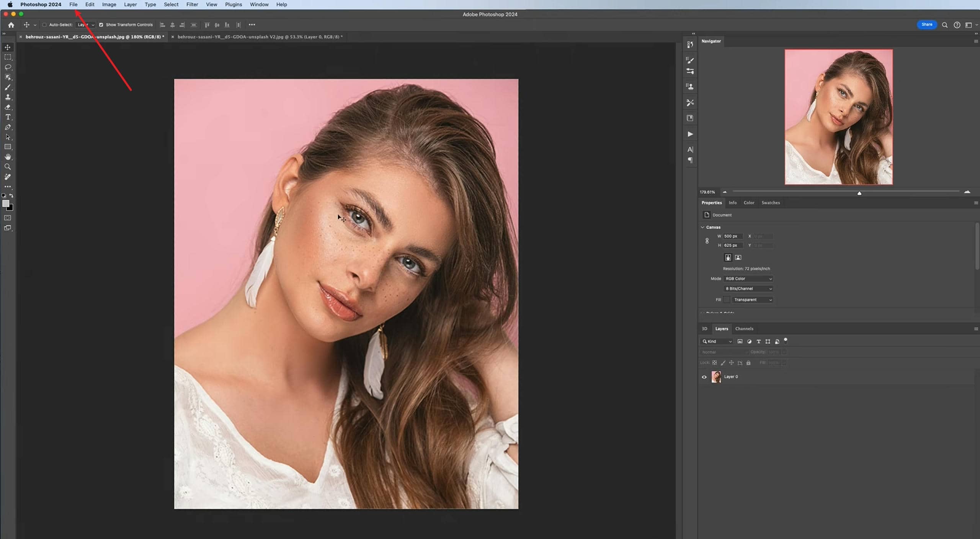Viewport: 980px width, 539px height.
Task: Open the Filter menu
Action: coord(192,5)
